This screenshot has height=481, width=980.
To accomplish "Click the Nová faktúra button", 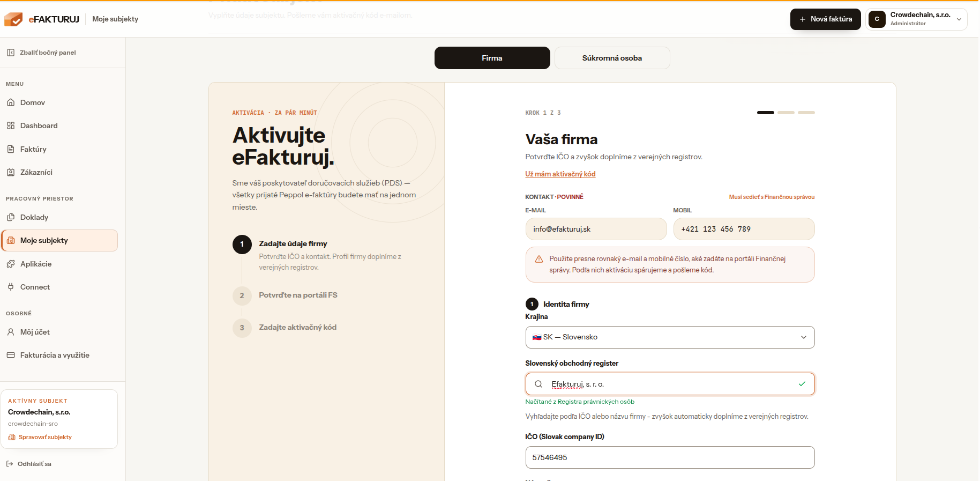I will click(x=826, y=19).
